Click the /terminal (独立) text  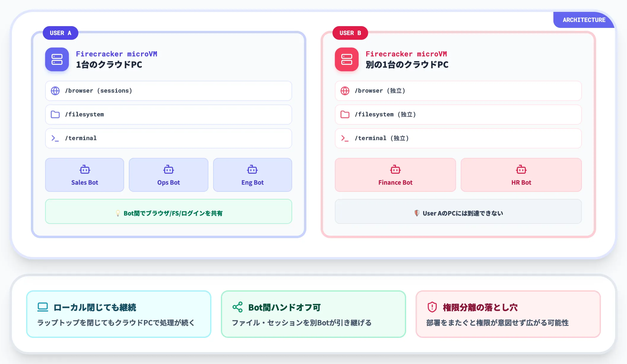[x=382, y=138]
